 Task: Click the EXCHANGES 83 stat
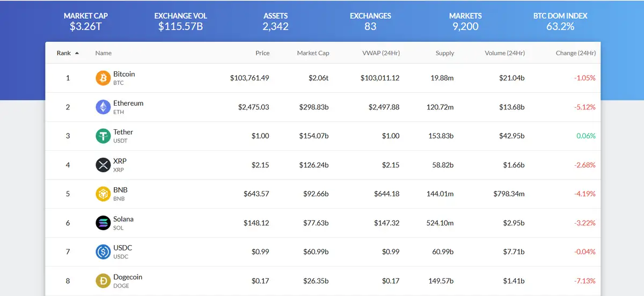click(370, 21)
